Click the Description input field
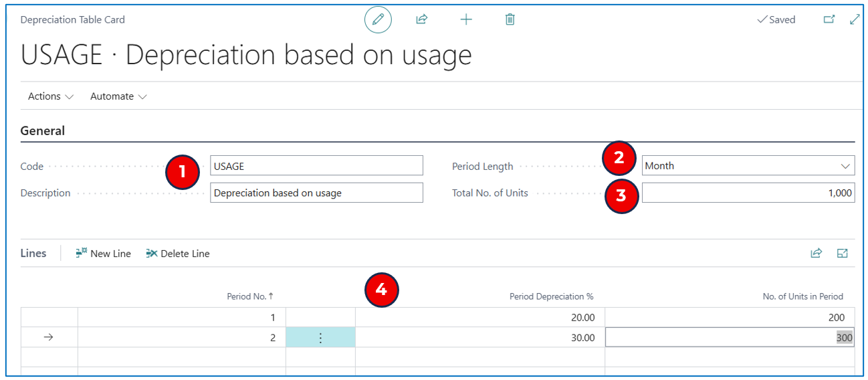 pyautogui.click(x=316, y=193)
